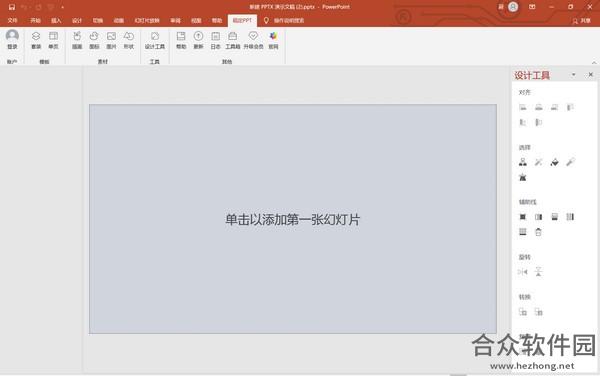Click the eyedropper icon in 选择 section
Viewport: 600px width, 376px height.
(570, 162)
